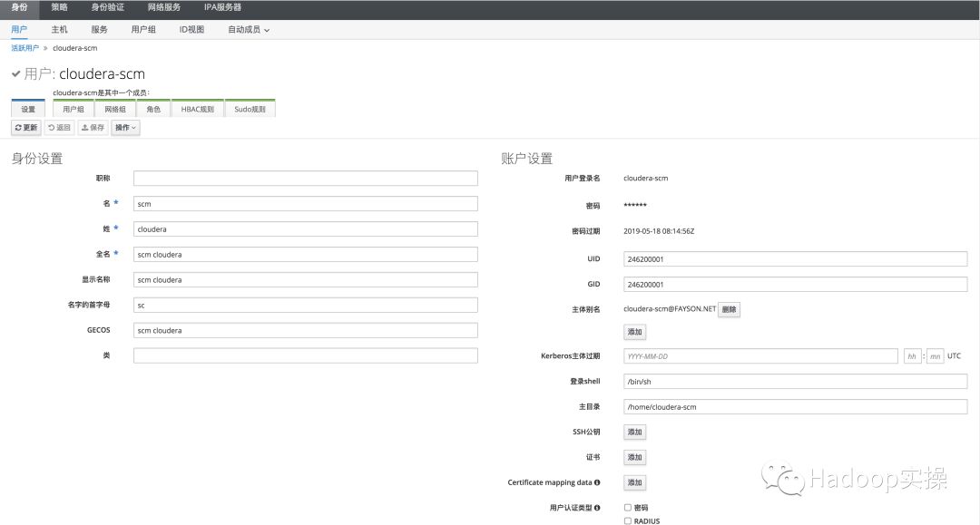
Task: Click the Certificate mapping data info icon
Action: point(597,482)
